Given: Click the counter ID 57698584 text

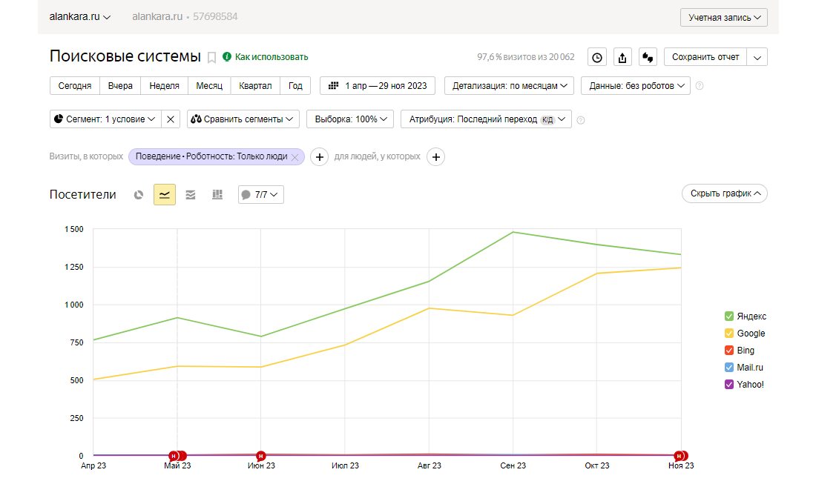Looking at the screenshot, I should 215,16.
